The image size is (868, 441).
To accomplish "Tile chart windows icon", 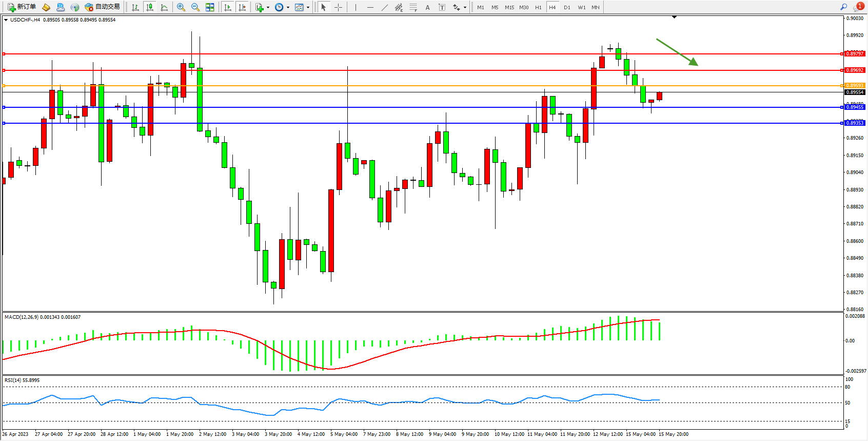I will (x=210, y=7).
